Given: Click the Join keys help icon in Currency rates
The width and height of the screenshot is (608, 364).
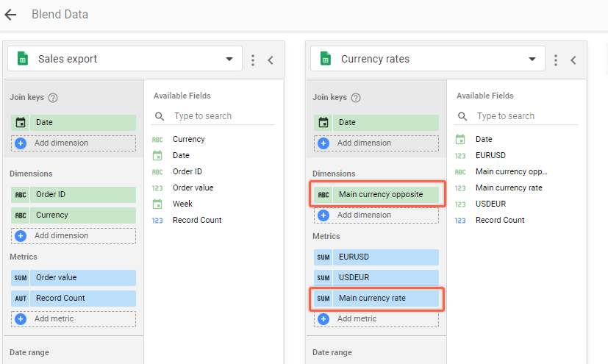Looking at the screenshot, I should pyautogui.click(x=356, y=98).
